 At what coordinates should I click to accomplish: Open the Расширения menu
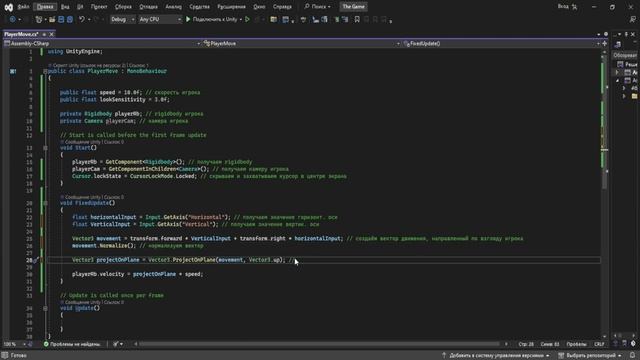point(231,7)
